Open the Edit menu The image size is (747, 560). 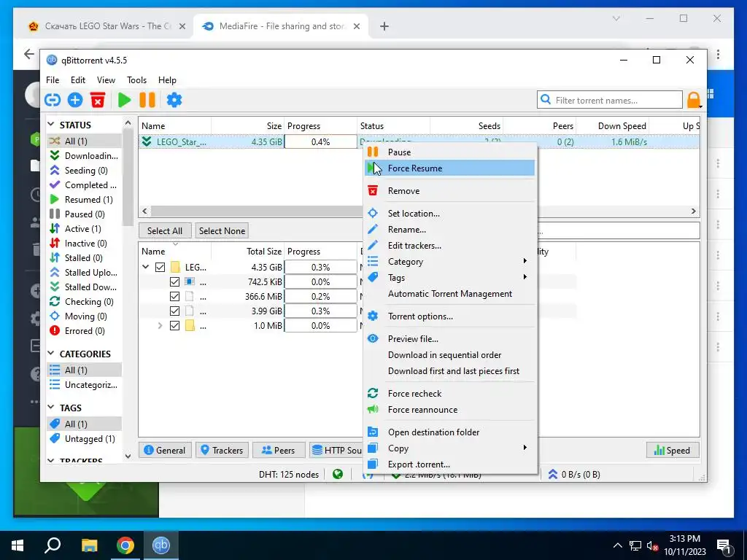[77, 80]
